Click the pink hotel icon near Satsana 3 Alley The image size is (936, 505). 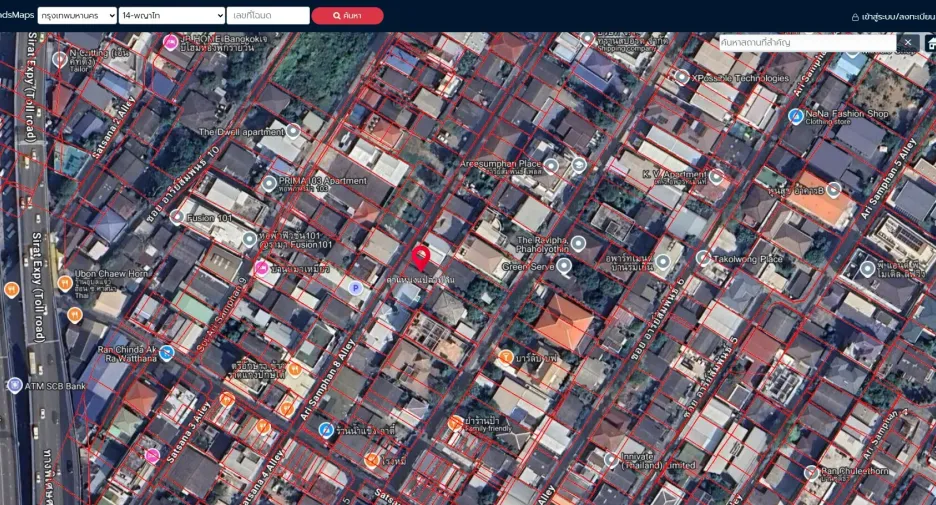tap(152, 456)
